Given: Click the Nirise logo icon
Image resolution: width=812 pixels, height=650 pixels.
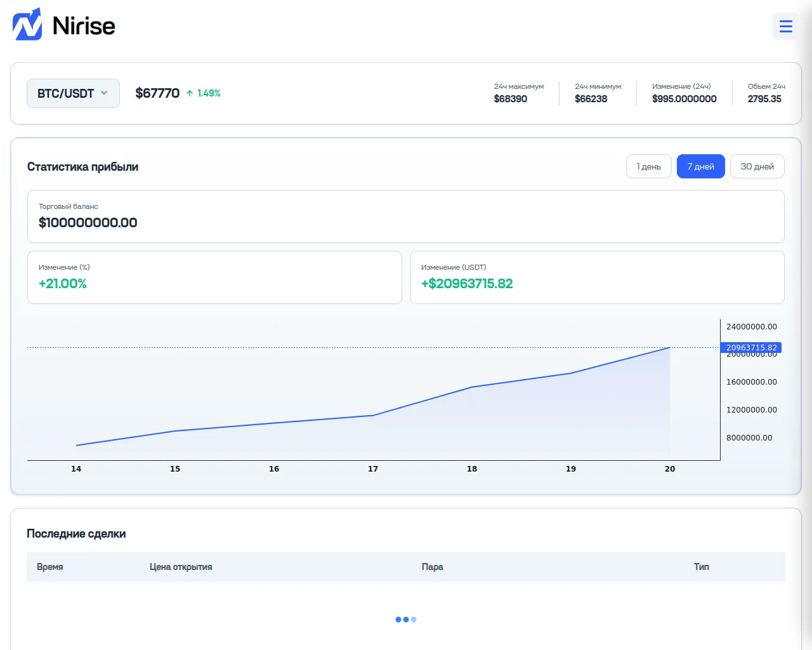Looking at the screenshot, I should click(x=27, y=24).
